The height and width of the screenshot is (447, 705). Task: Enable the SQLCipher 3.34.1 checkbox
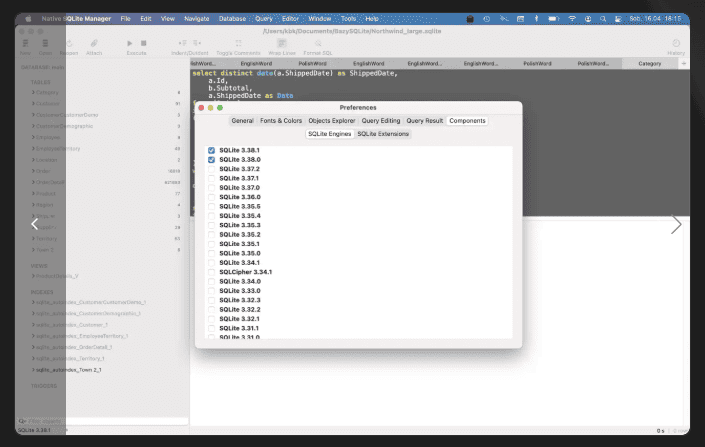click(x=211, y=272)
